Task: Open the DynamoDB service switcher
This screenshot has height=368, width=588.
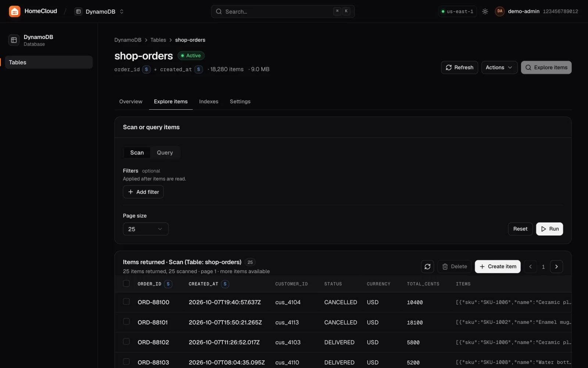Action: [x=100, y=11]
